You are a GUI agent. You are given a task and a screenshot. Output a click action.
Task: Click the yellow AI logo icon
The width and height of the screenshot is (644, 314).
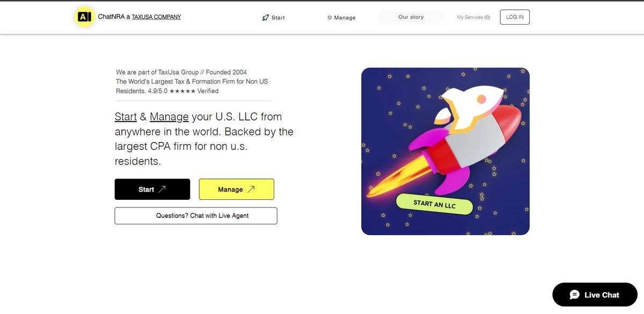tap(84, 17)
